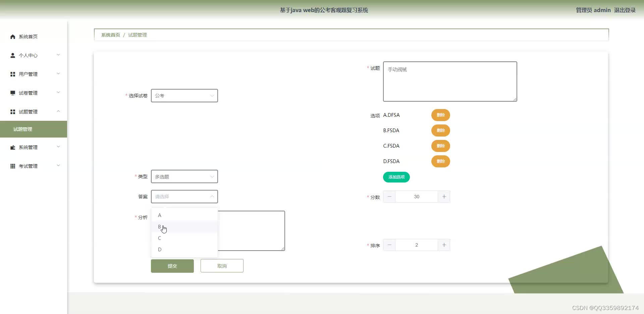
Task: Click the system title 基于java web的公考客观题复习系统
Action: (324, 10)
